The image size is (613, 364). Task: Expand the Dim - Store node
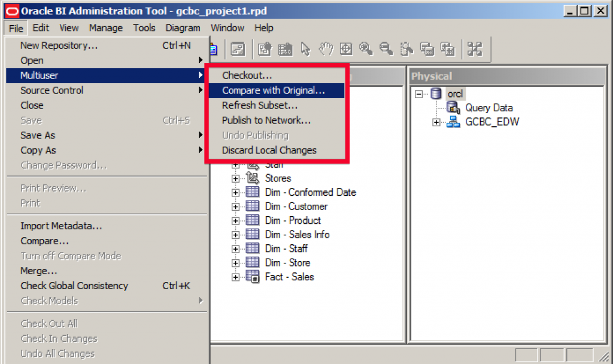pyautogui.click(x=235, y=263)
